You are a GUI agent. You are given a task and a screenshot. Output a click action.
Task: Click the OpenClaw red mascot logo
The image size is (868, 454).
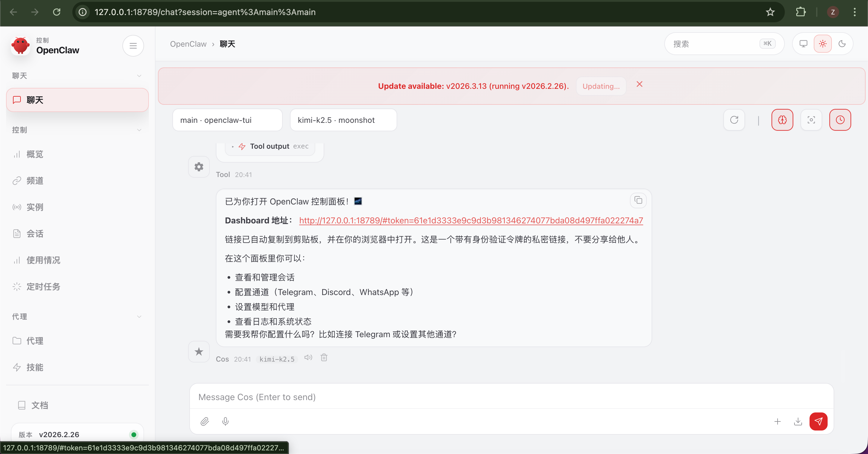point(20,45)
